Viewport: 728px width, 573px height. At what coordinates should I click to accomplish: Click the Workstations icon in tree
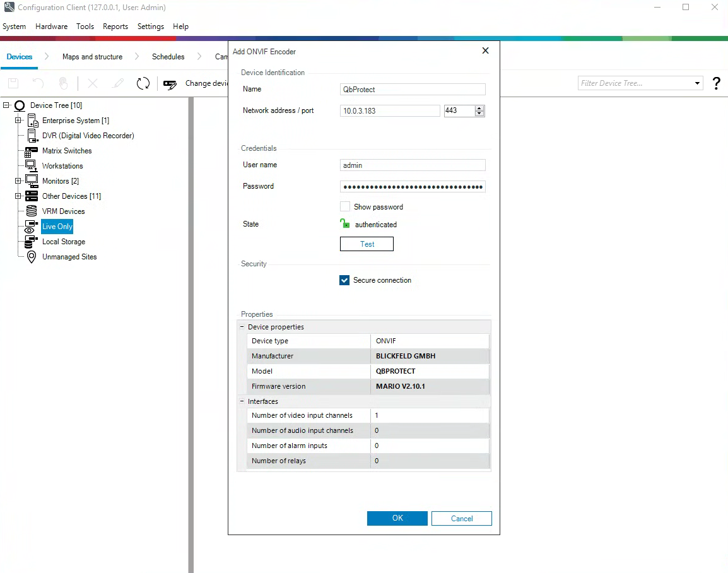(x=31, y=166)
